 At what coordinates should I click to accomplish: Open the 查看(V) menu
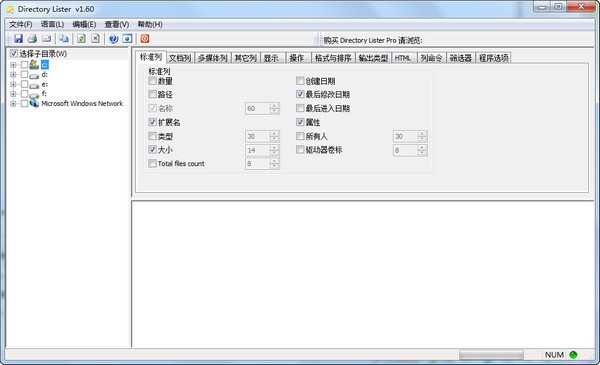117,24
